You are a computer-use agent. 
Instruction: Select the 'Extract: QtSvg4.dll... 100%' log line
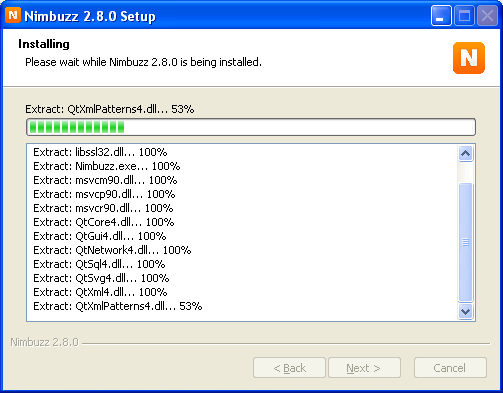tap(101, 278)
